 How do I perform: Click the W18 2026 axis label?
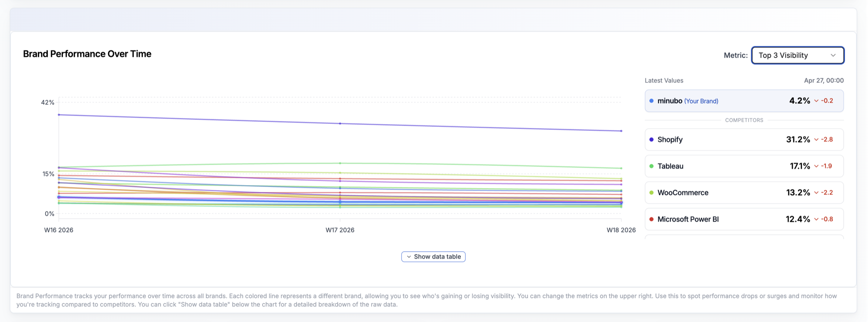(x=621, y=230)
